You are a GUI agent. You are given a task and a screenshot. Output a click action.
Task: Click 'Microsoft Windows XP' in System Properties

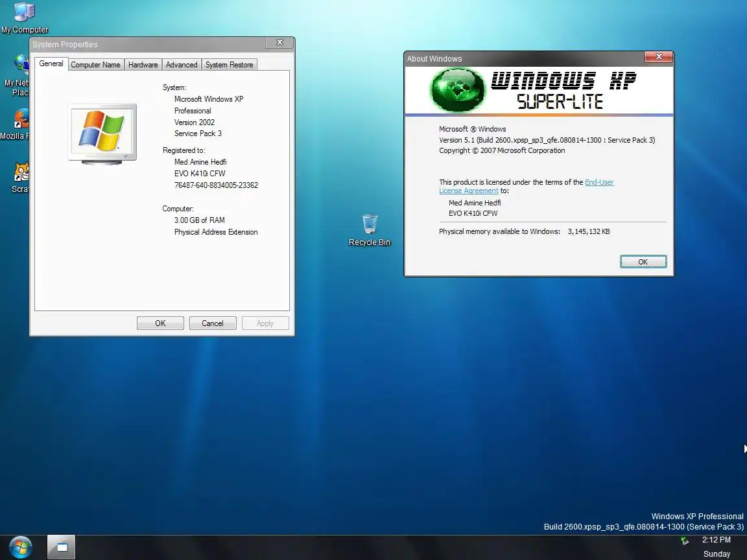click(x=209, y=99)
